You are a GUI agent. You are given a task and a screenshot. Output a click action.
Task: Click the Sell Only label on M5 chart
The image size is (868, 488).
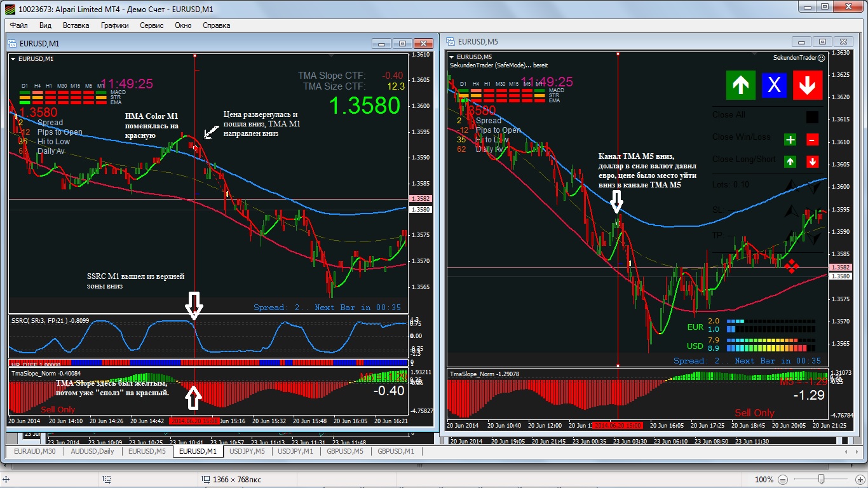(754, 413)
